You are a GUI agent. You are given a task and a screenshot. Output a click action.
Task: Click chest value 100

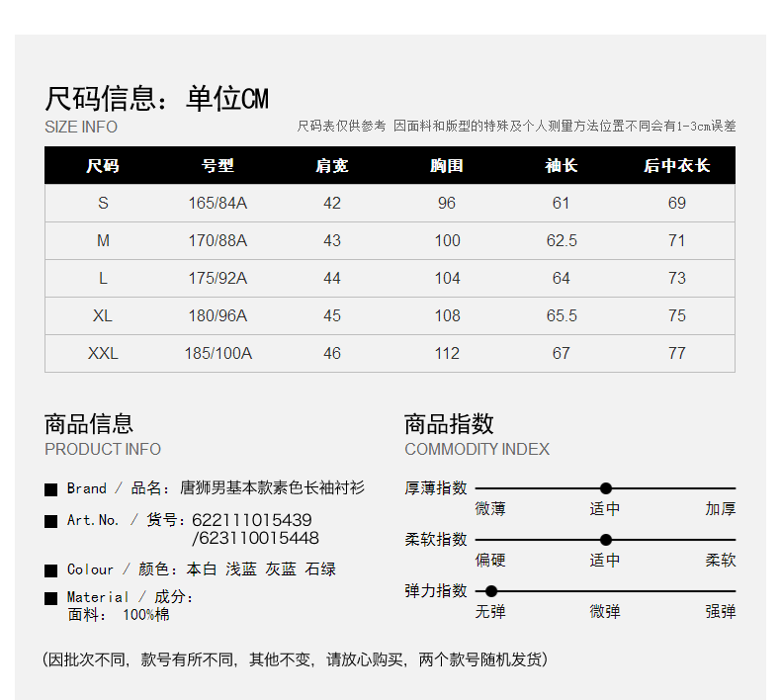[x=447, y=240]
